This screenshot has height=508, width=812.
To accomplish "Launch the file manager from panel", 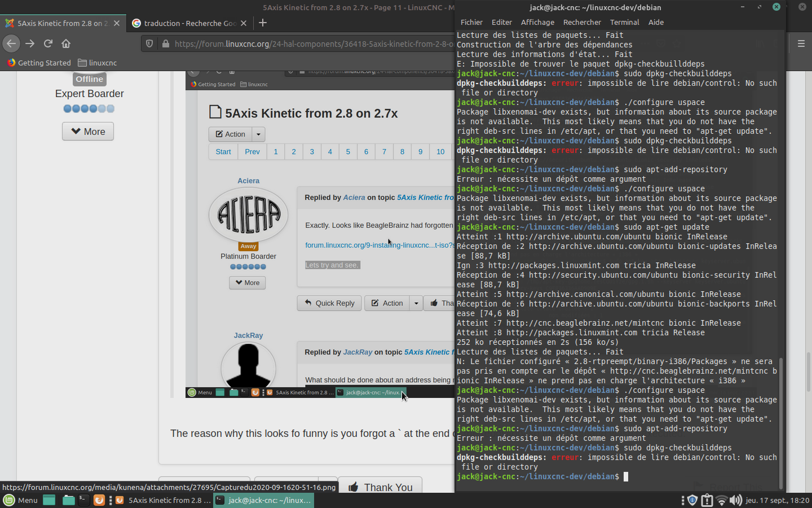I will coord(68,500).
